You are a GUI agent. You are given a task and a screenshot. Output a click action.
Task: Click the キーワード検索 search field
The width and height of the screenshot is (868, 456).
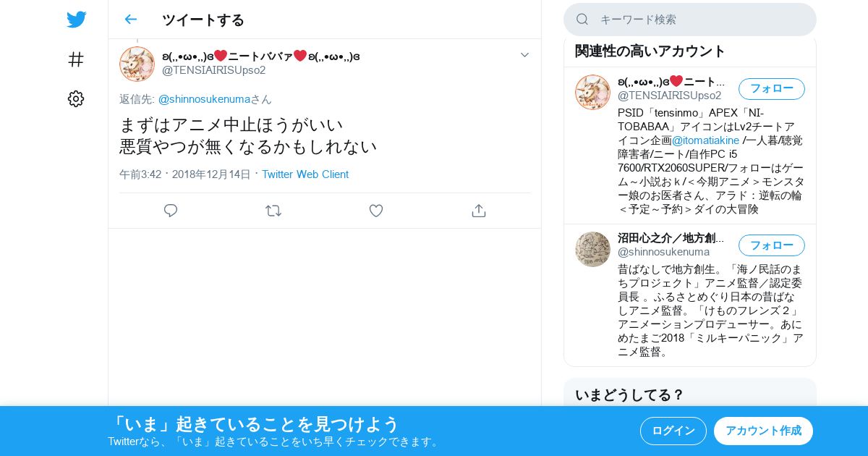coord(690,20)
